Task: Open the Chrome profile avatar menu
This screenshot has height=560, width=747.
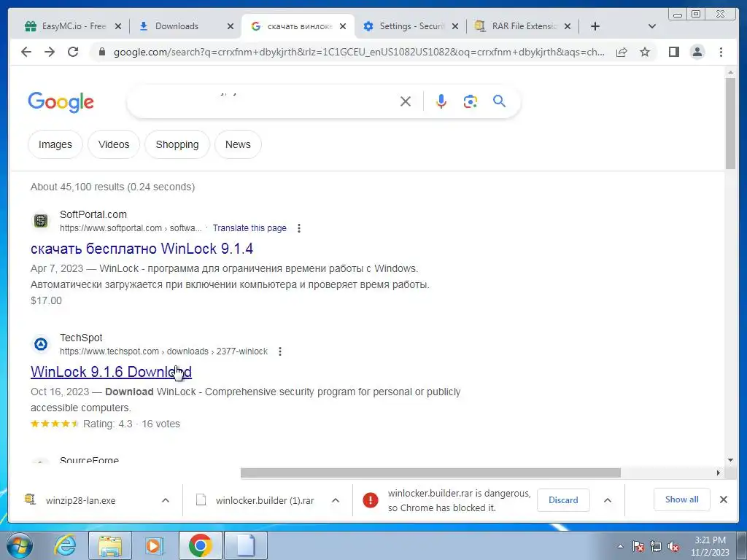Action: tap(697, 52)
